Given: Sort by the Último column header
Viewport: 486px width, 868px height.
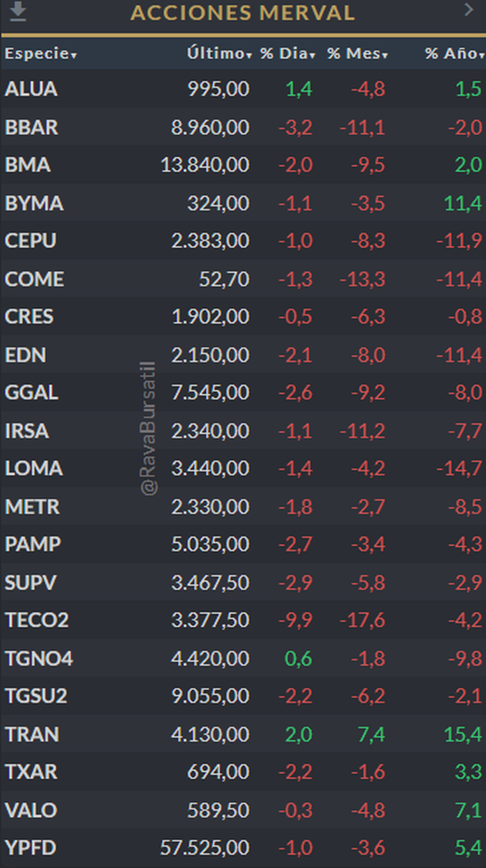Looking at the screenshot, I should click(219, 53).
